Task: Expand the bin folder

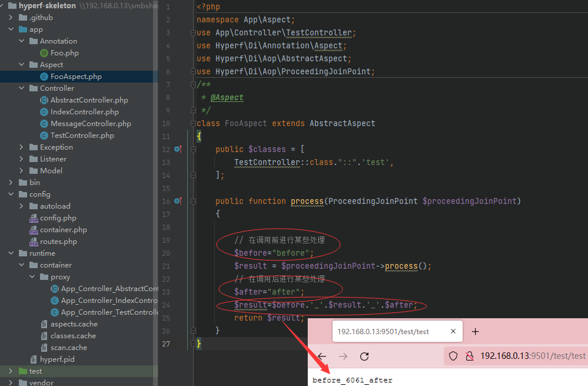Action: 11,183
